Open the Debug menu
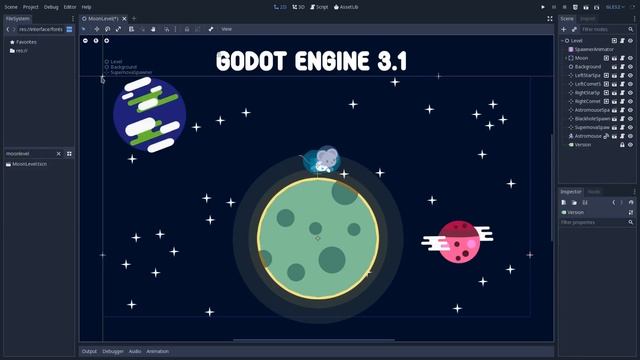Image resolution: width=640 pixels, height=360 pixels. (x=51, y=7)
